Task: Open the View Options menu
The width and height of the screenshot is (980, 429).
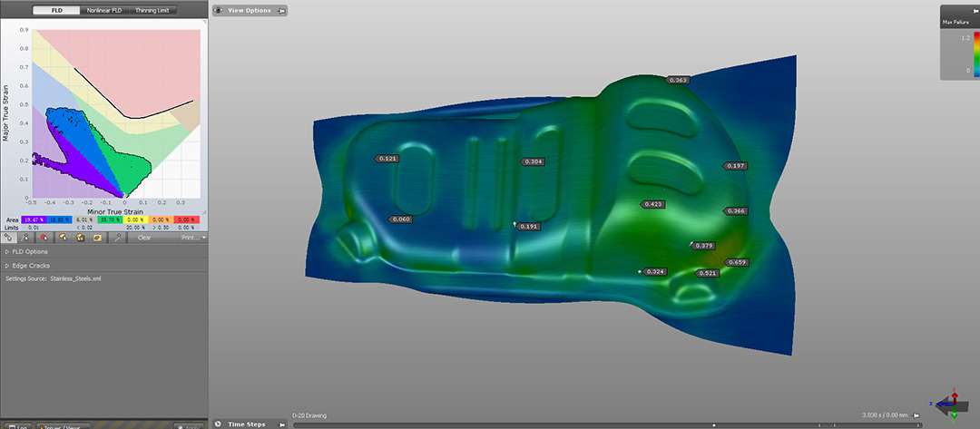Action: click(250, 11)
